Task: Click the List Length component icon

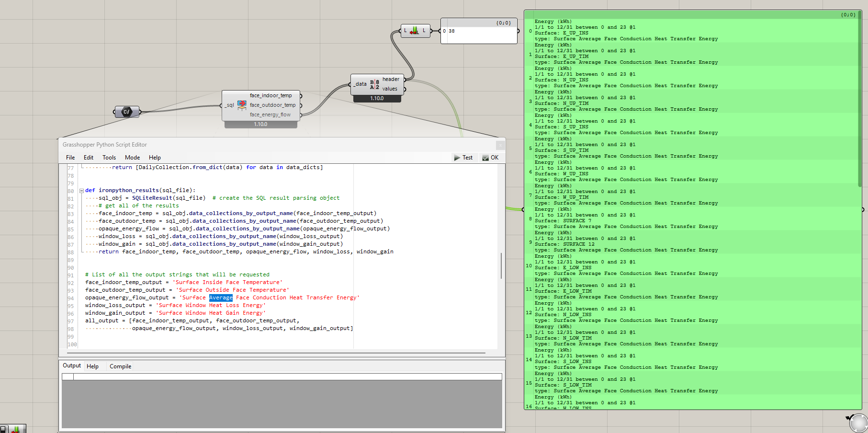Action: click(x=415, y=31)
